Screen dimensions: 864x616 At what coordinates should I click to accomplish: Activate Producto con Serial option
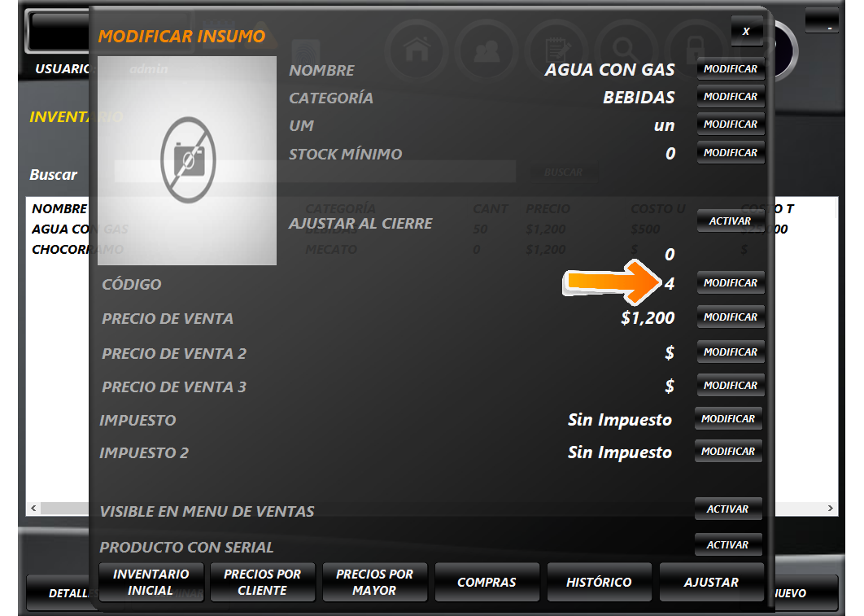click(x=727, y=545)
